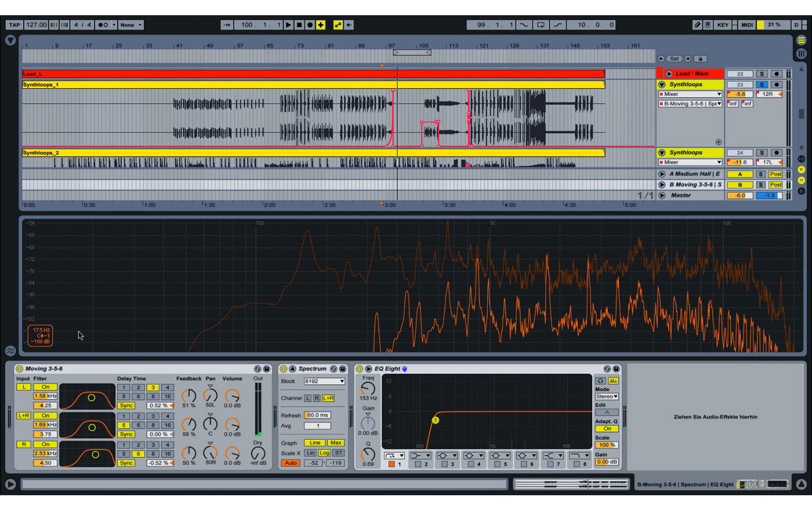Viewport: 812px width, 511px height.
Task: Solo track 22 Lead / Main
Action: coord(761,74)
